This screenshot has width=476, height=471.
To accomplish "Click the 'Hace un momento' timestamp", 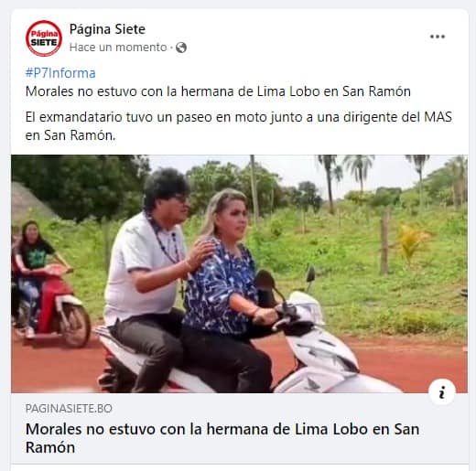I will (118, 48).
